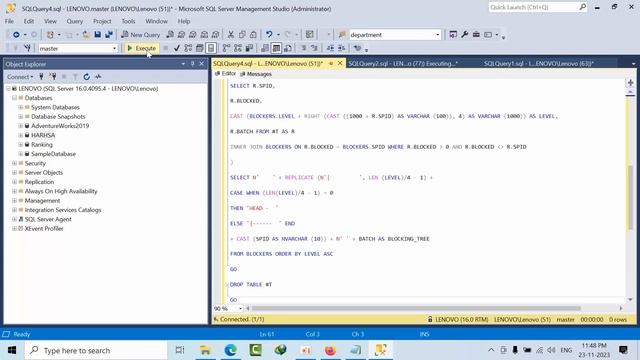This screenshot has width=640, height=360.
Task: Expand the AdventureWorks2019 database
Action: [21, 126]
